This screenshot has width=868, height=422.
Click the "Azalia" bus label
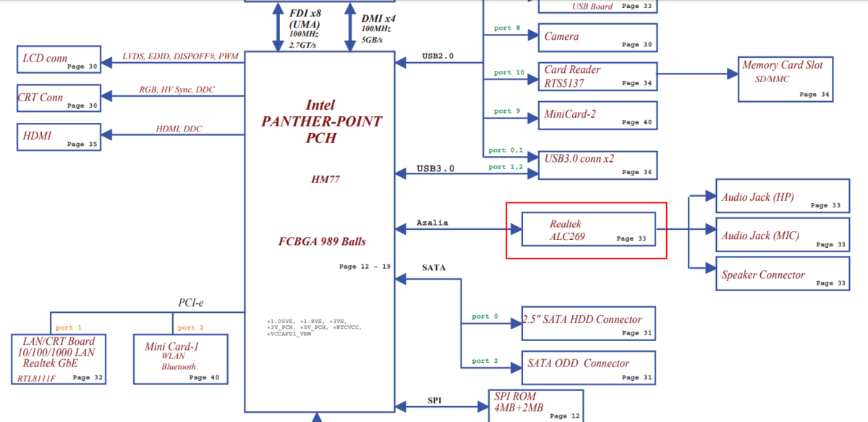click(433, 223)
